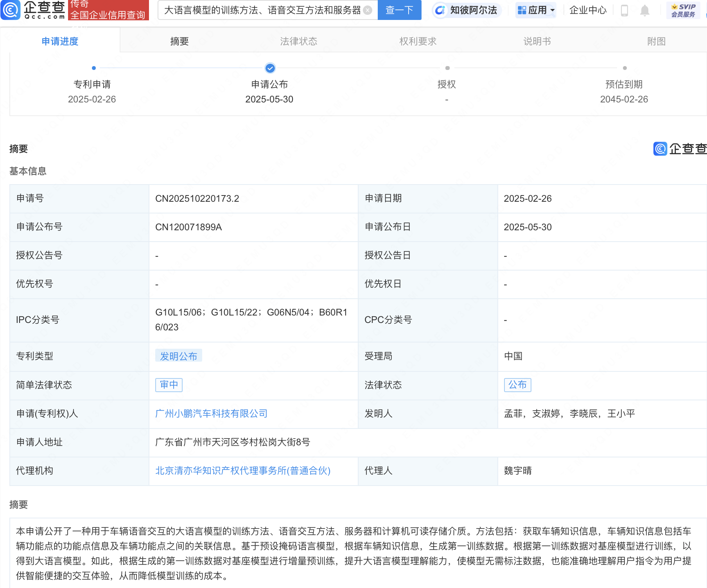Click the CPC分类号 label cell

(428, 320)
